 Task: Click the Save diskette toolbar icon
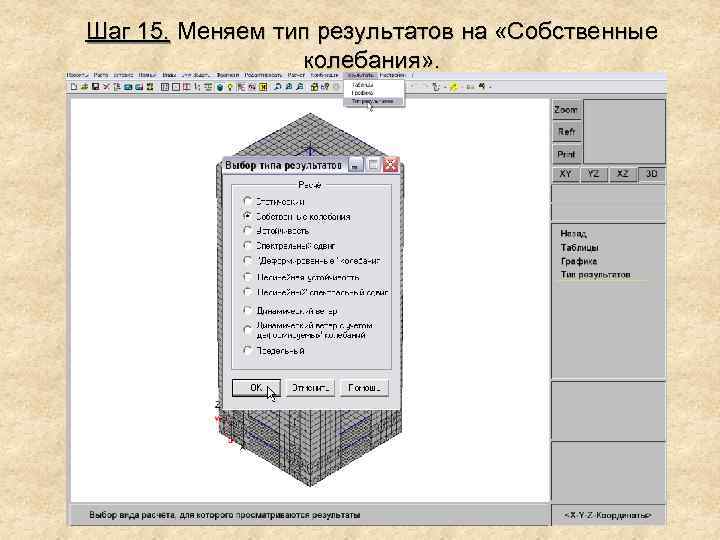(96, 86)
